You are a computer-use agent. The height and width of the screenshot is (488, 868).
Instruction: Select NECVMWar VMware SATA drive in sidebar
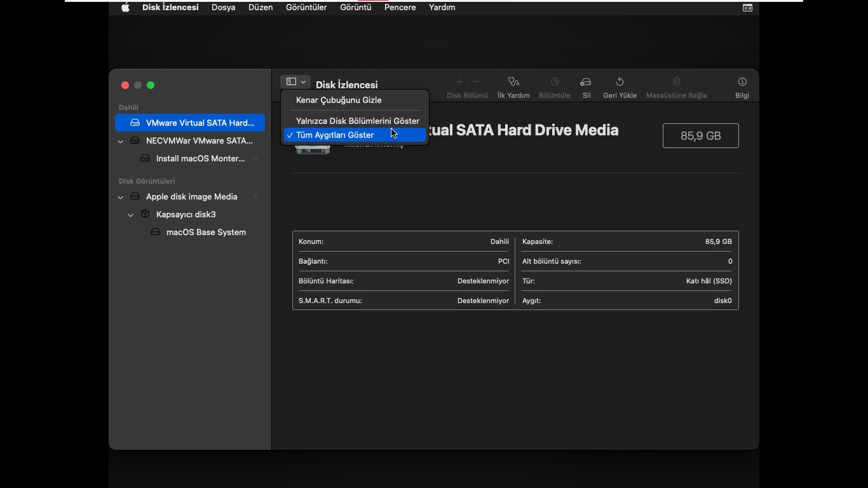click(x=190, y=140)
